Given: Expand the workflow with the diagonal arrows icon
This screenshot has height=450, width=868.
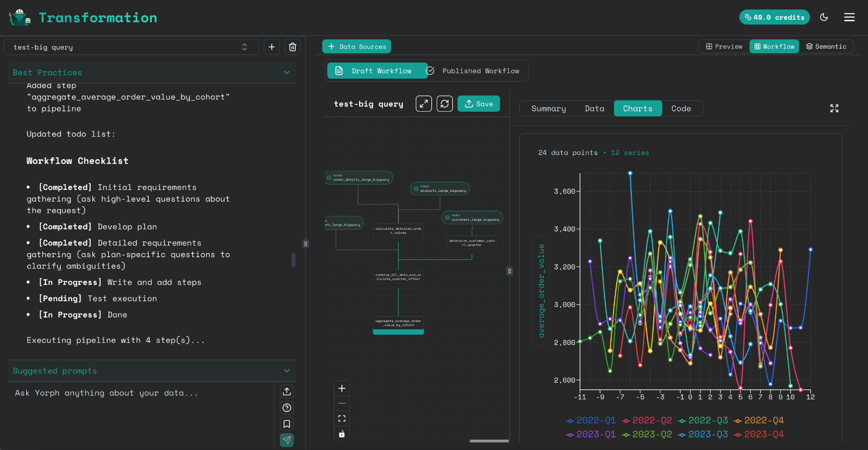Looking at the screenshot, I should tap(423, 104).
